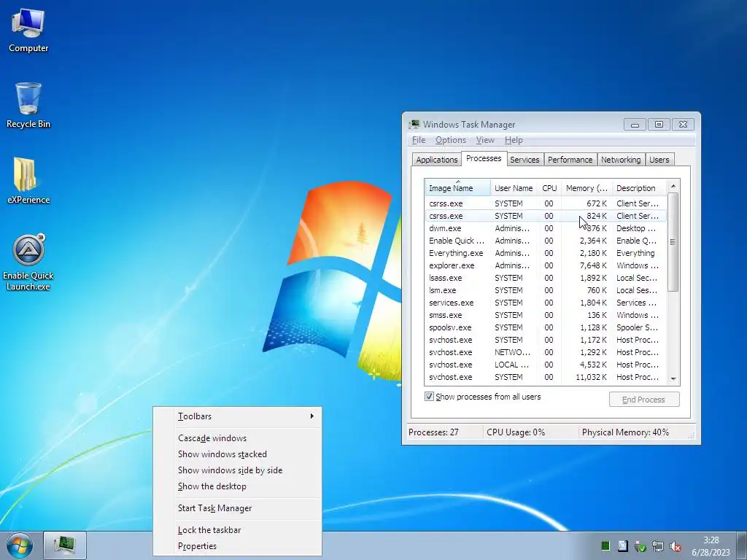Screen dimensions: 747x560
Task: Select the services.exe process row
Action: click(x=546, y=303)
